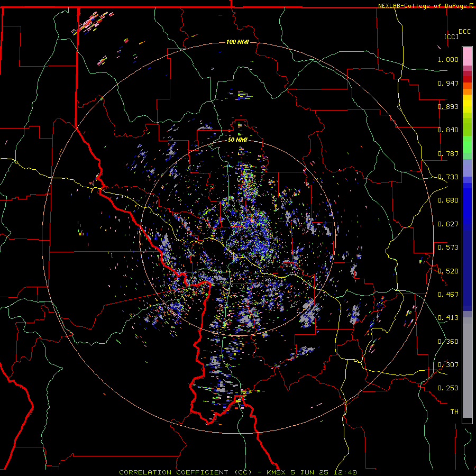This screenshot has height=476, width=476.
Task: Click the 0.307 legend value
Action: [x=448, y=365]
